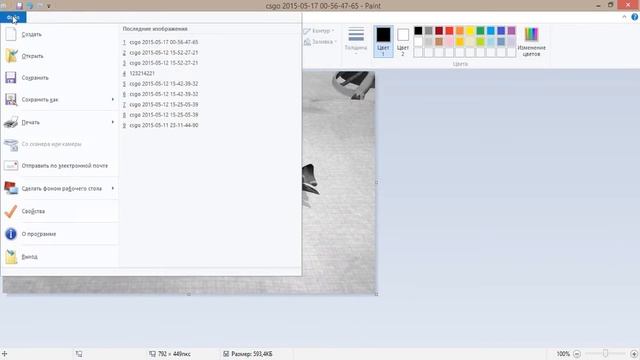Click Redo icon in quick access toolbar
The width and height of the screenshot is (640, 360).
coord(40,6)
